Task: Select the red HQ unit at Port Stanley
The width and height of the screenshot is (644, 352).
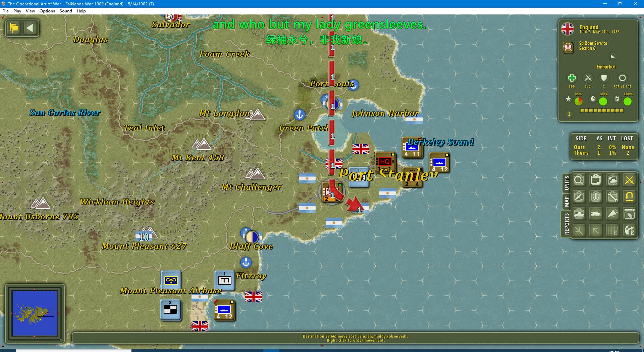Action: 385,162
